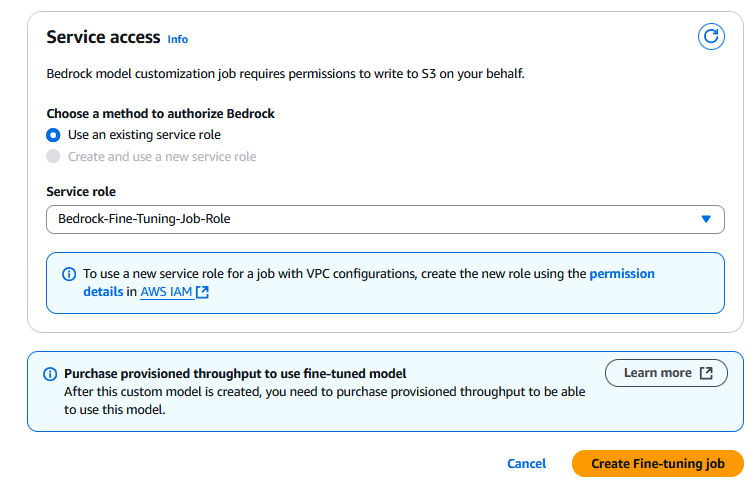
Task: Follow the AWS IAM link
Action: pyautogui.click(x=164, y=292)
